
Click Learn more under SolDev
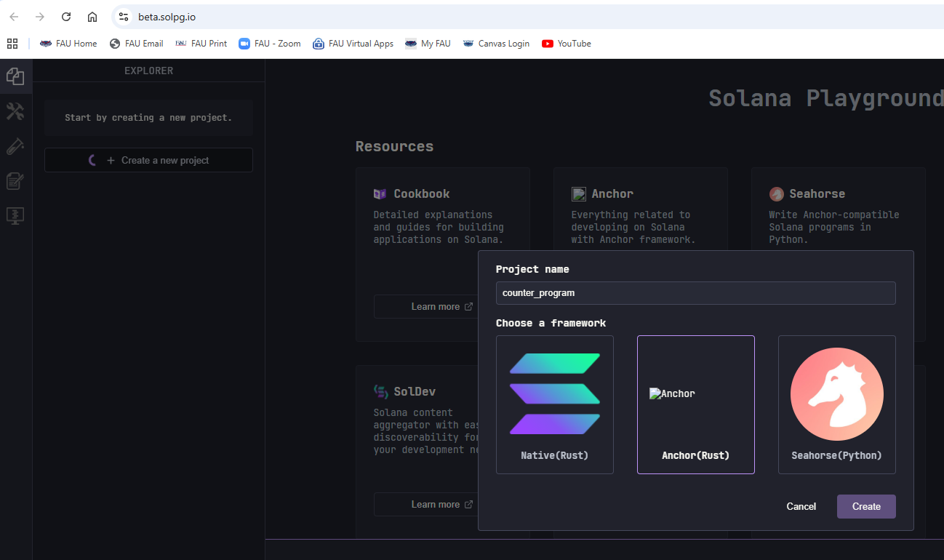[x=441, y=504]
